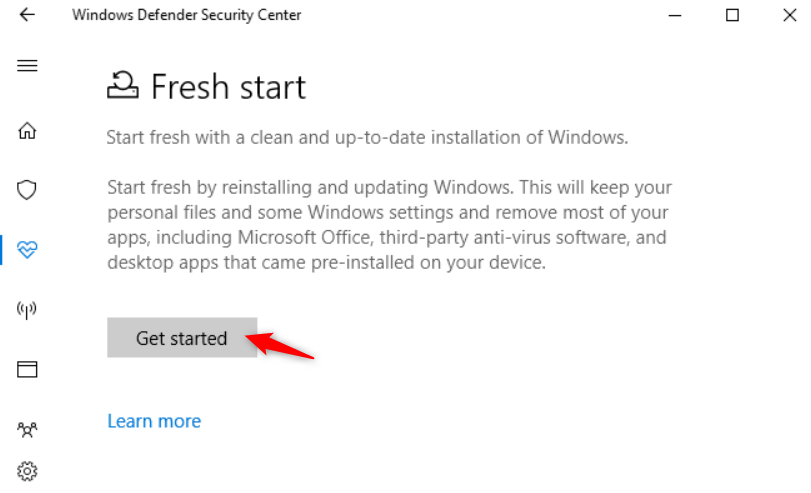Open the Home section icon
Viewport: 811px width, 493px height.
tap(27, 131)
